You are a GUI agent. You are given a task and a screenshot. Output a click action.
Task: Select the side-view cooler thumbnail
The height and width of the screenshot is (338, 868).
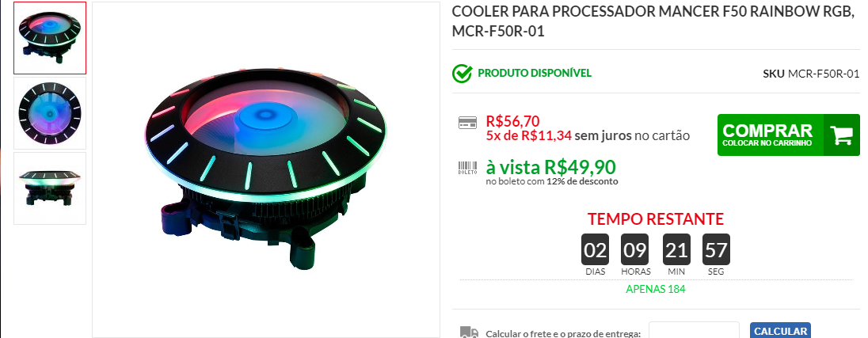[50, 188]
